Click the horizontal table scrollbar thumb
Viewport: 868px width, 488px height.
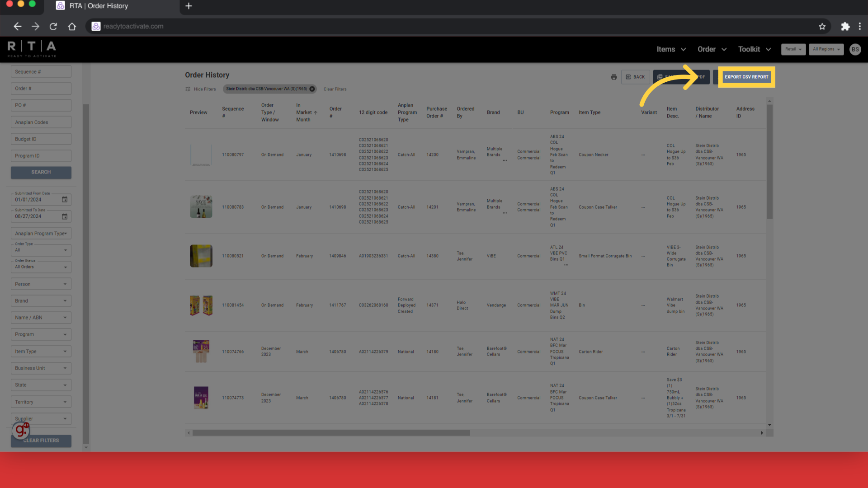[x=331, y=433]
